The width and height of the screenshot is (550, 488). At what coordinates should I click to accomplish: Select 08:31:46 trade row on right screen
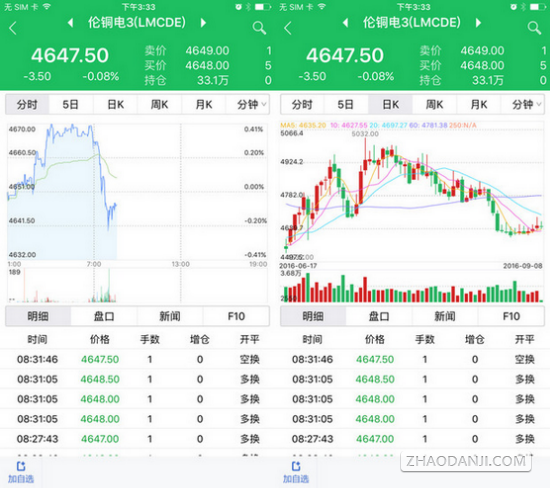point(412,359)
